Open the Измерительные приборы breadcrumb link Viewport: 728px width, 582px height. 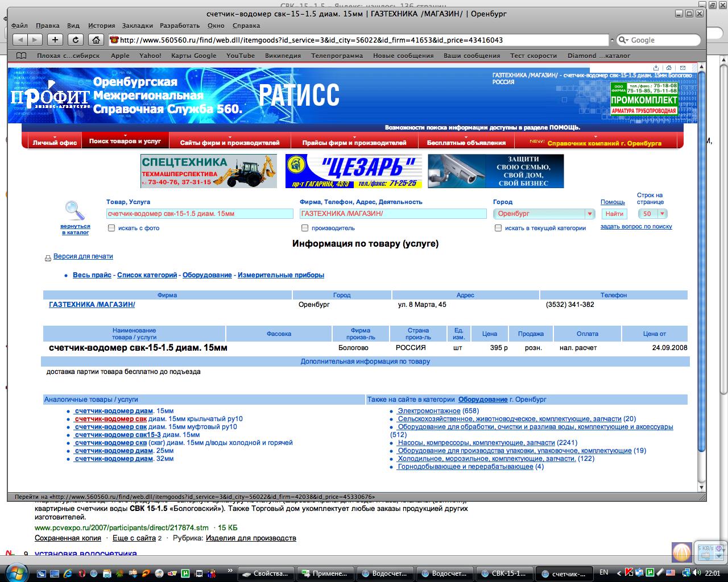[x=281, y=275]
